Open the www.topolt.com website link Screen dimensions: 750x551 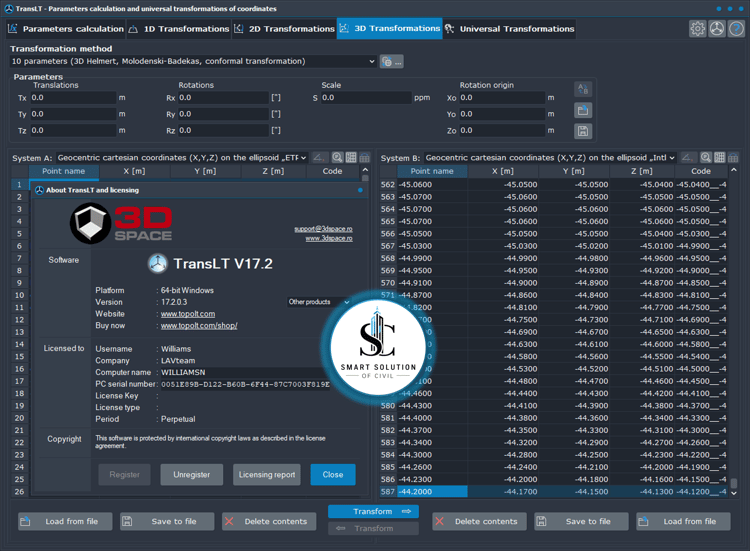click(188, 314)
